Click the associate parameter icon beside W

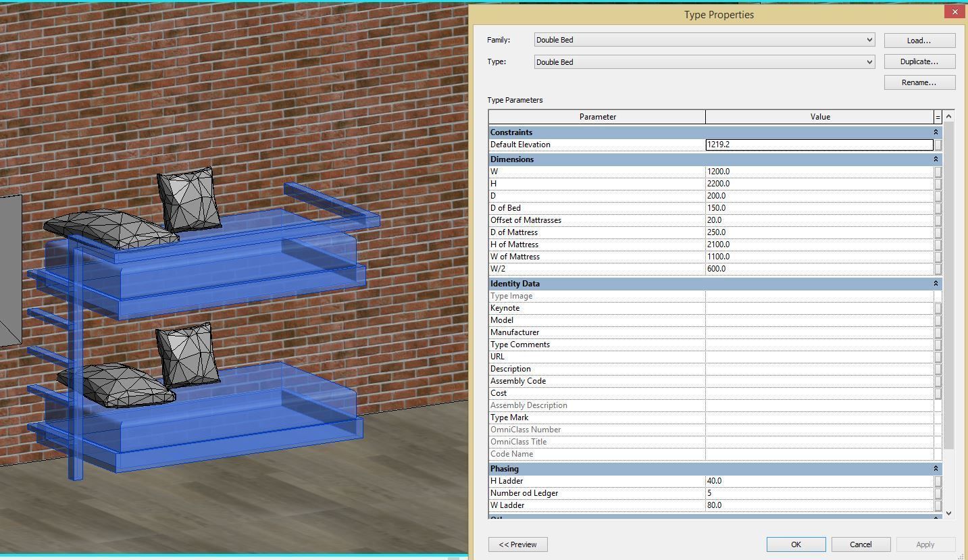(x=939, y=171)
